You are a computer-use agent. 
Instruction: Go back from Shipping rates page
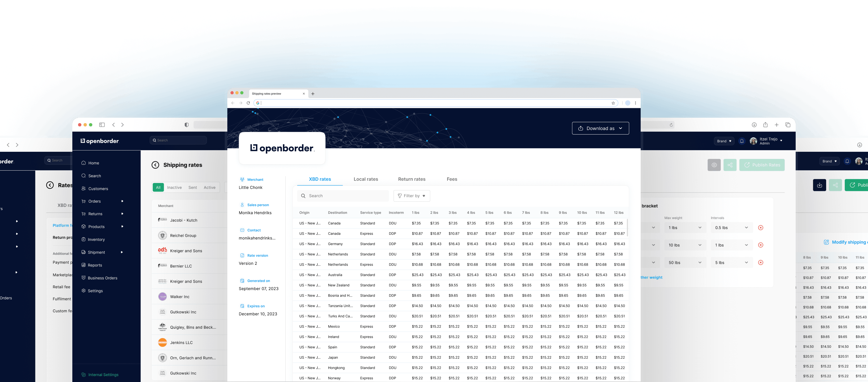point(155,165)
